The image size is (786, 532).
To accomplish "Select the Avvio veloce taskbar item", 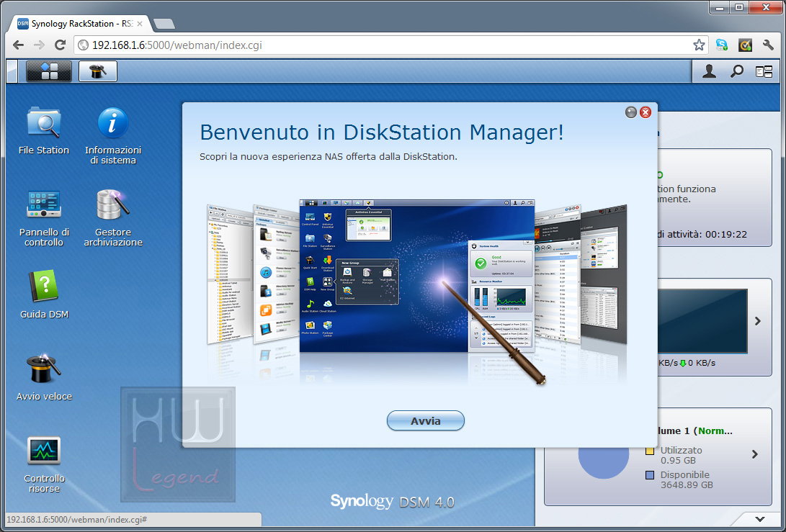I will [x=98, y=71].
